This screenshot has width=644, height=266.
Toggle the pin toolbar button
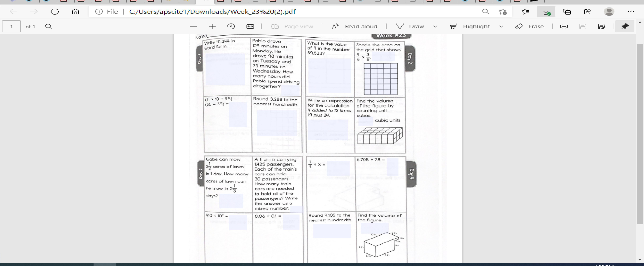click(624, 26)
